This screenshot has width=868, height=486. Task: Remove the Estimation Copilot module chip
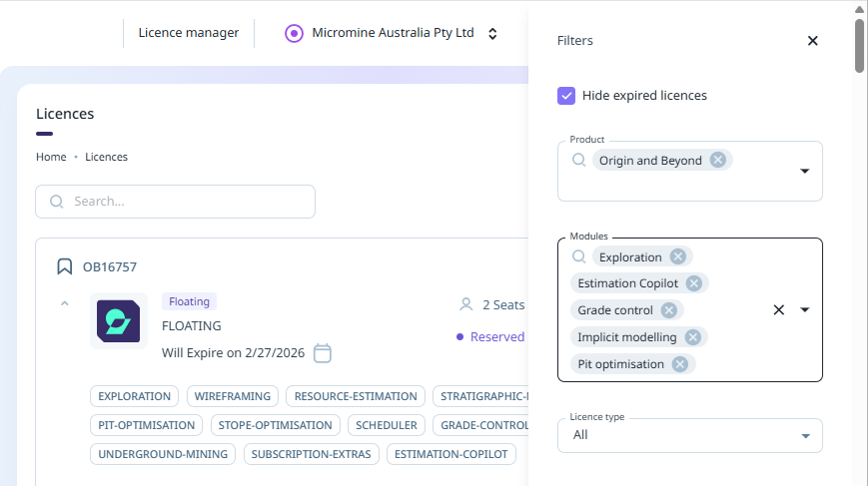pos(694,283)
